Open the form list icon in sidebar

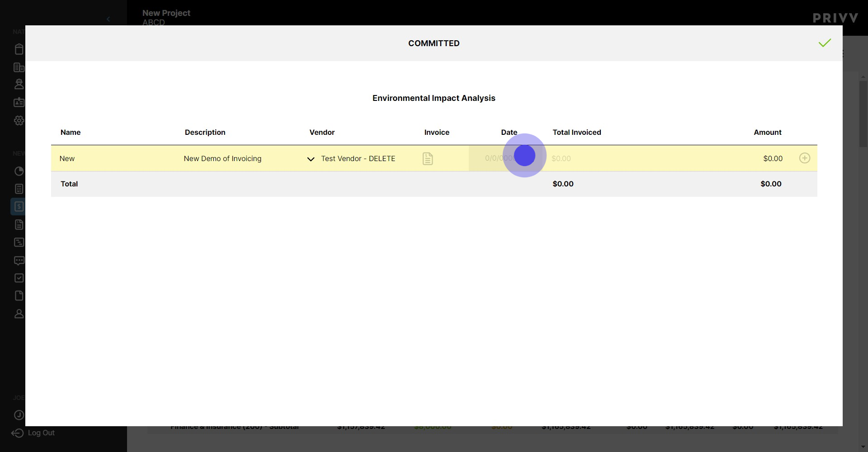coord(19,242)
